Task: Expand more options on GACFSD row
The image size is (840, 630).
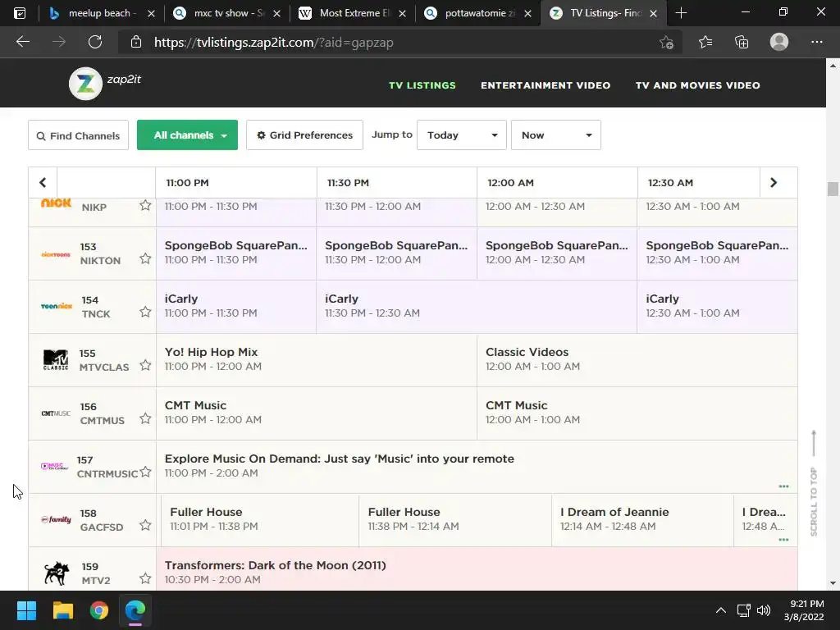Action: click(783, 540)
